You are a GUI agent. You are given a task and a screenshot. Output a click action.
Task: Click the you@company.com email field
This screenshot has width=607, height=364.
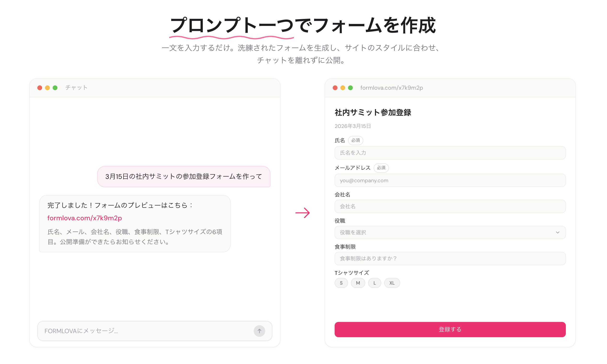450,181
